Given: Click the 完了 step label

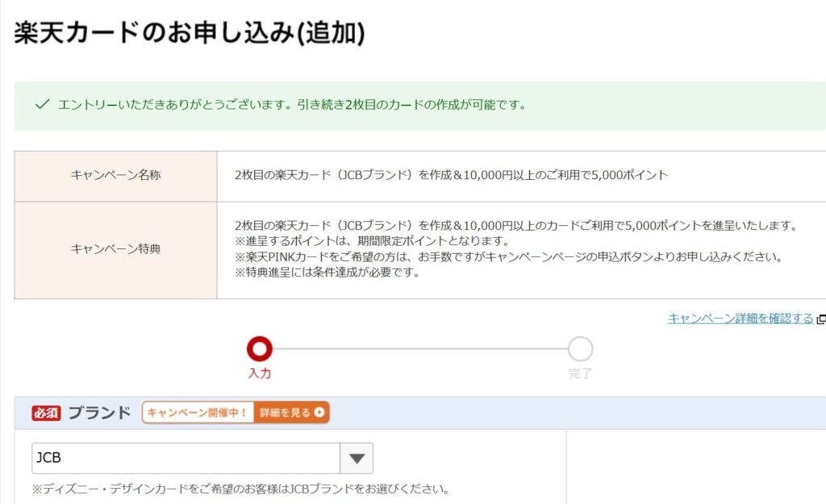Looking at the screenshot, I should click(580, 373).
